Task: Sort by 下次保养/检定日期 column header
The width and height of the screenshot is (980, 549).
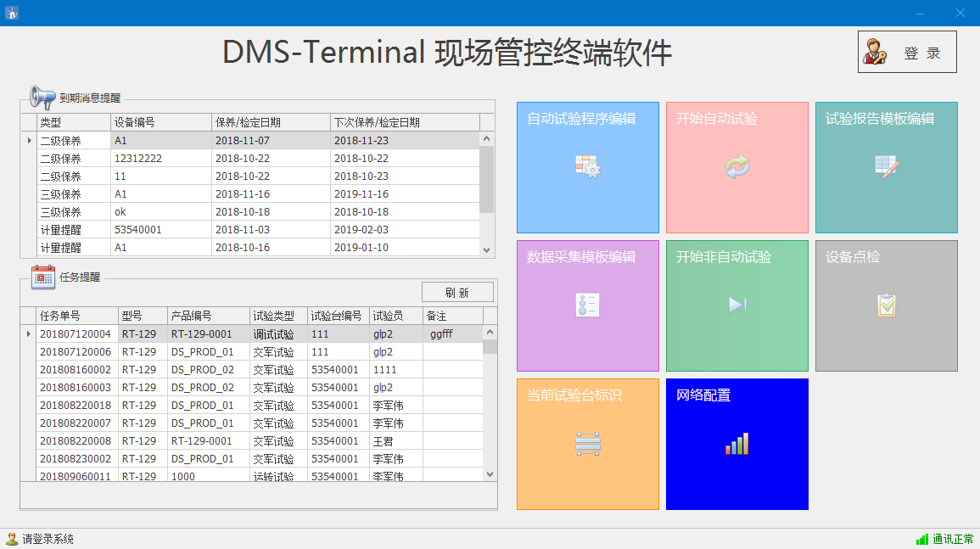Action: (x=405, y=122)
